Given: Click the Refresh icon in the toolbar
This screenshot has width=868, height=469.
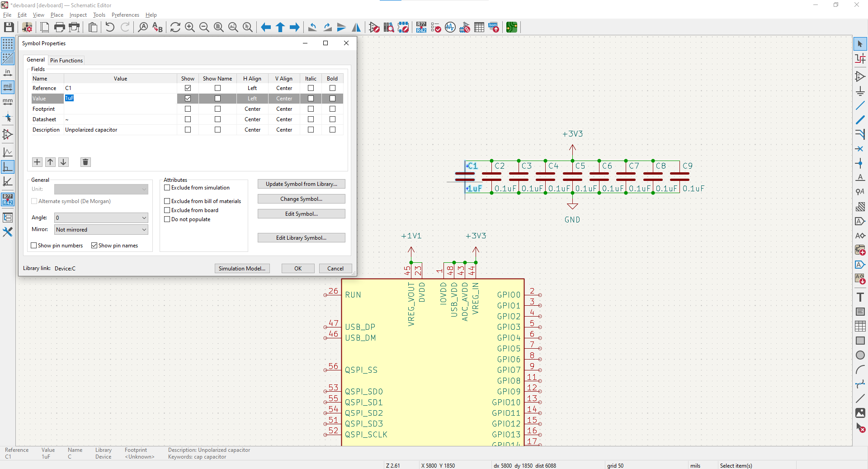Looking at the screenshot, I should 175,27.
